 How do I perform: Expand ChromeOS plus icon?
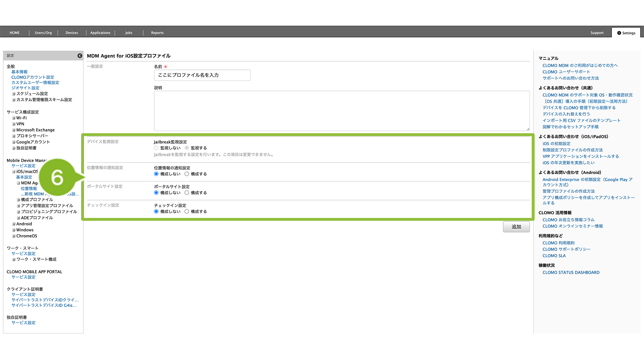[14, 236]
